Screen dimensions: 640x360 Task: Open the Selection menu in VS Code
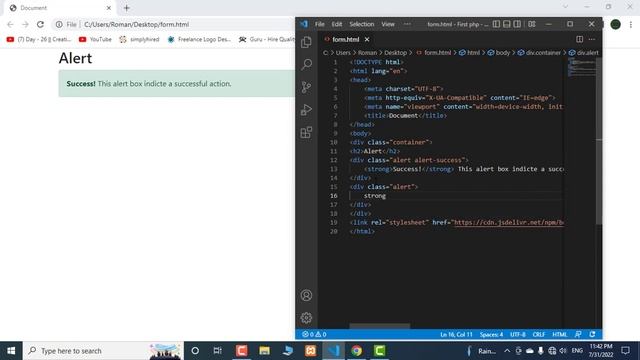pos(362,24)
